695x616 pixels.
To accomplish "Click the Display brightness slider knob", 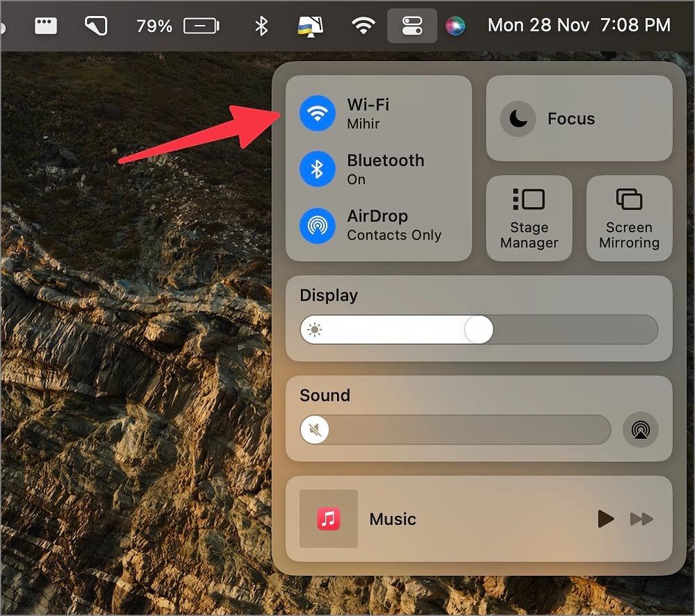I will [x=479, y=329].
